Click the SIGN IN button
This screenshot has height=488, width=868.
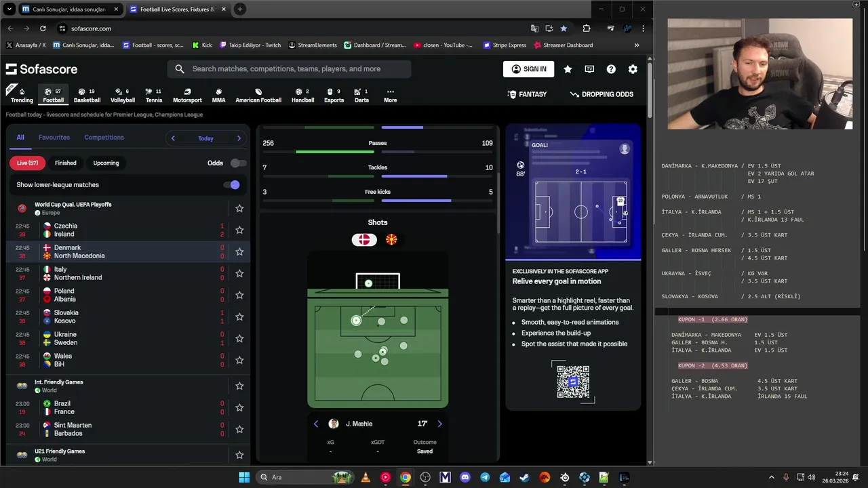(528, 69)
